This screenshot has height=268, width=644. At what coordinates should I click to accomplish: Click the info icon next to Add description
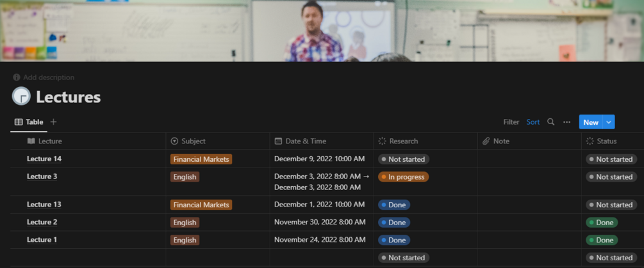tap(17, 77)
